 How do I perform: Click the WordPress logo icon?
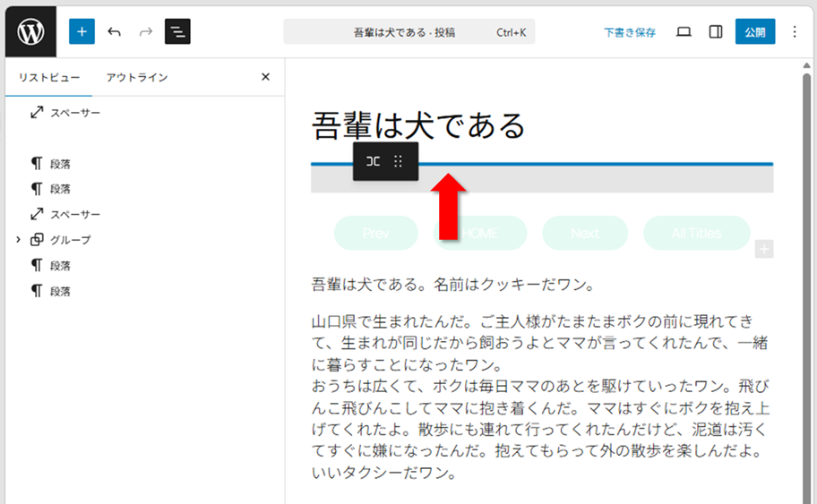(30, 32)
